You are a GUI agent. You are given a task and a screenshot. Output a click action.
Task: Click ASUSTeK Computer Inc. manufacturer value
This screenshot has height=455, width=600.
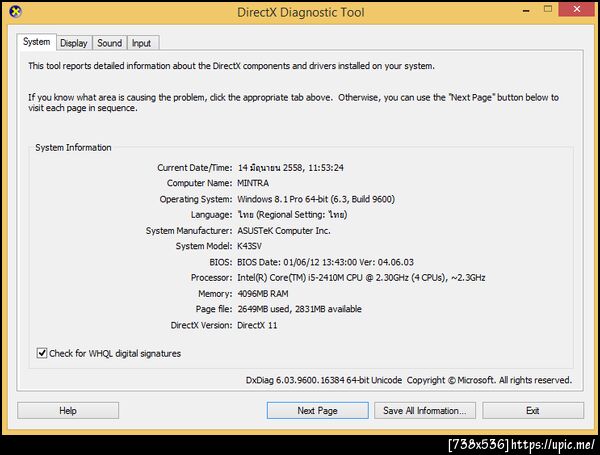tap(284, 230)
